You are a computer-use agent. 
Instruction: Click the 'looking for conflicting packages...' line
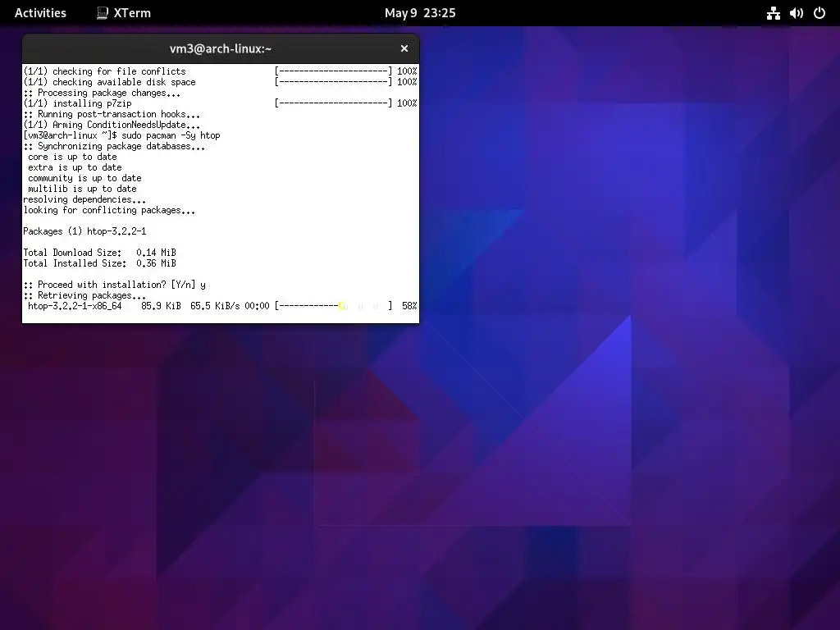point(109,211)
